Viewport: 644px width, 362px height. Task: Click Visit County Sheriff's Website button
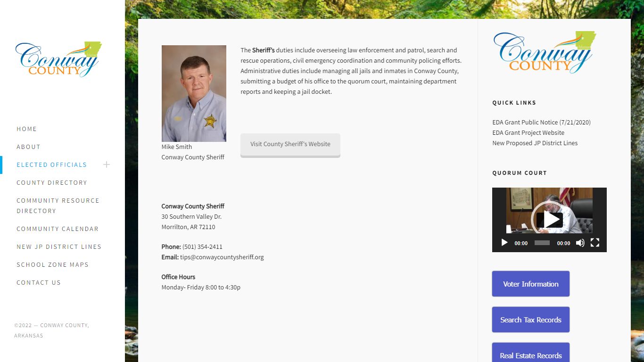(290, 145)
